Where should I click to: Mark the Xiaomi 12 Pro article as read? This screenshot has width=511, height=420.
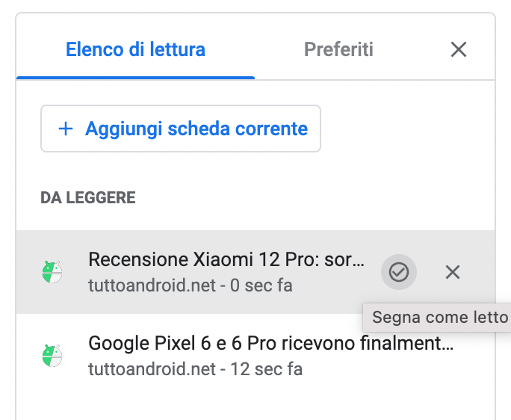[399, 272]
